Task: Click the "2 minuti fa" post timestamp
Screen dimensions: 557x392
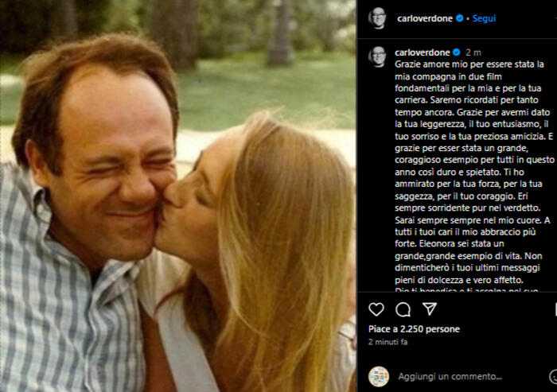Action: [388, 342]
